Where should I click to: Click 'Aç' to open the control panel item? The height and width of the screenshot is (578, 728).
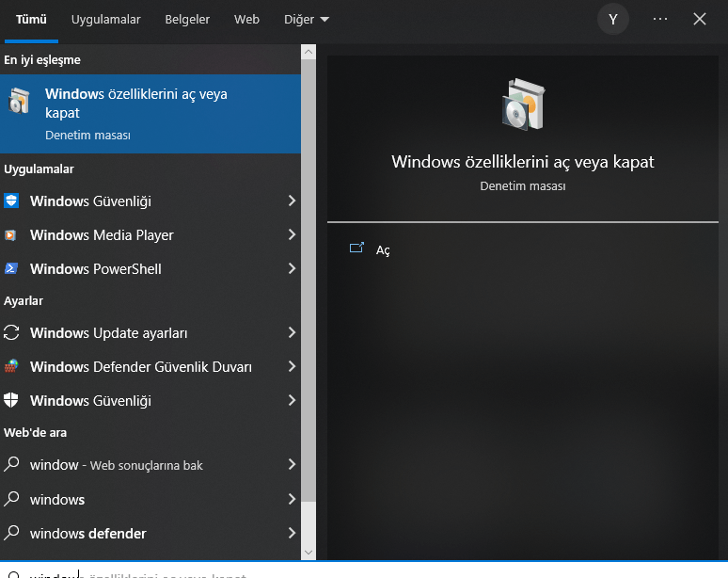[x=383, y=250]
